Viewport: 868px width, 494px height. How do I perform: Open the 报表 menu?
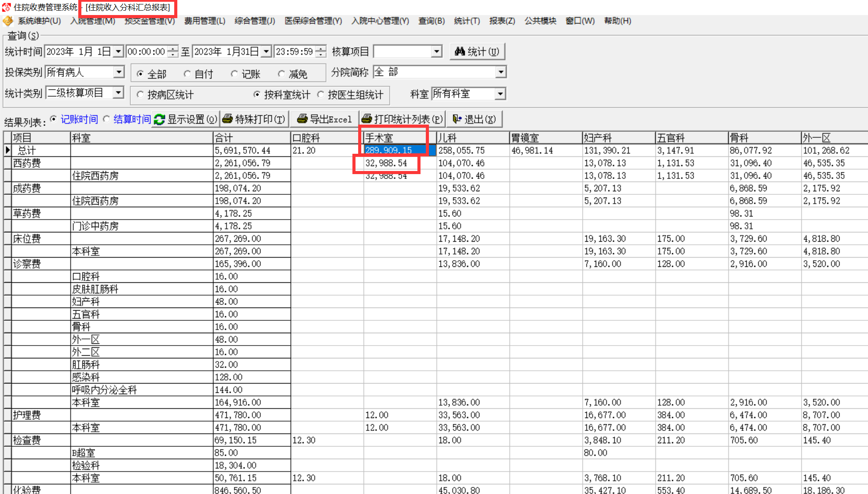(x=502, y=21)
